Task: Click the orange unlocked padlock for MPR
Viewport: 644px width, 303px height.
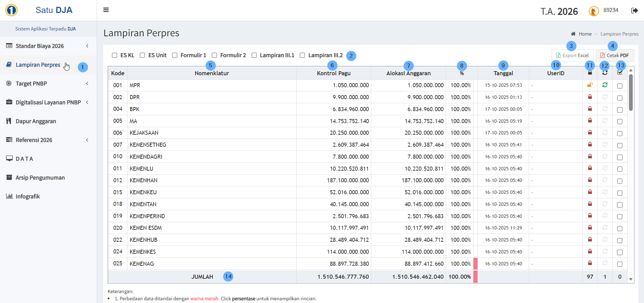Action: [590, 85]
